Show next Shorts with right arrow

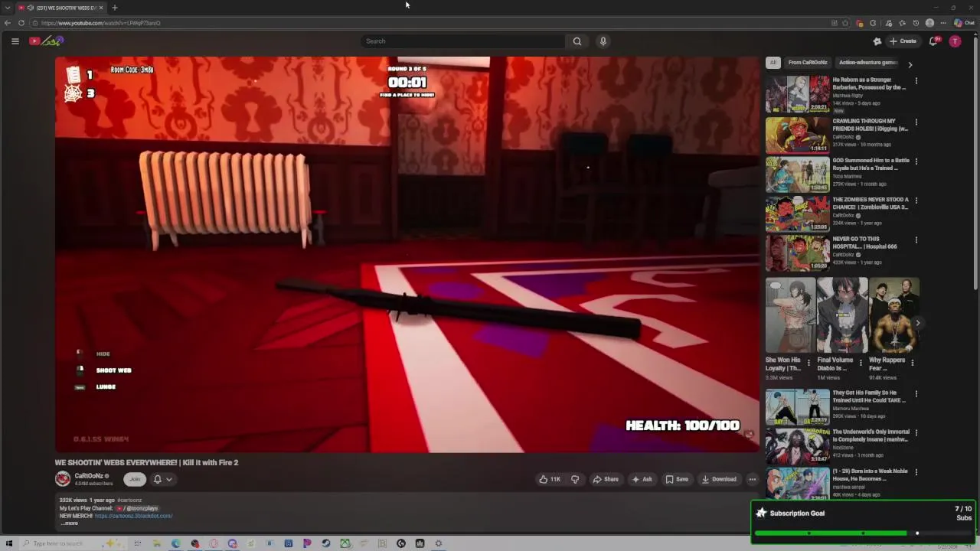point(917,323)
